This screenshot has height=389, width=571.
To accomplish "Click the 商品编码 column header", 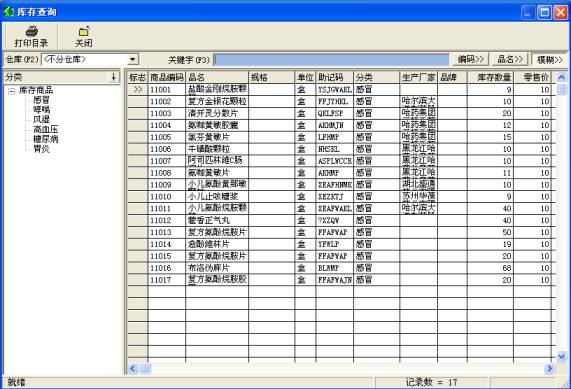I will (x=167, y=77).
